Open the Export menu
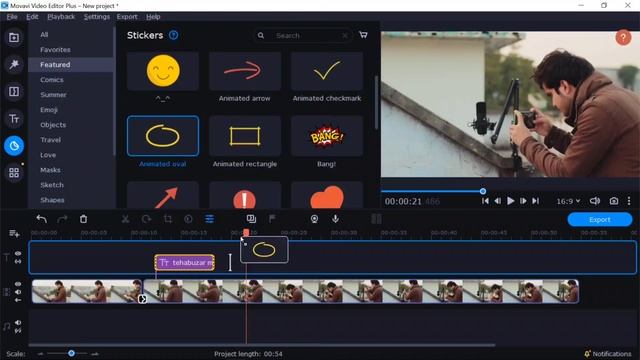Screen dimensions: 640x360 [x=127, y=17]
